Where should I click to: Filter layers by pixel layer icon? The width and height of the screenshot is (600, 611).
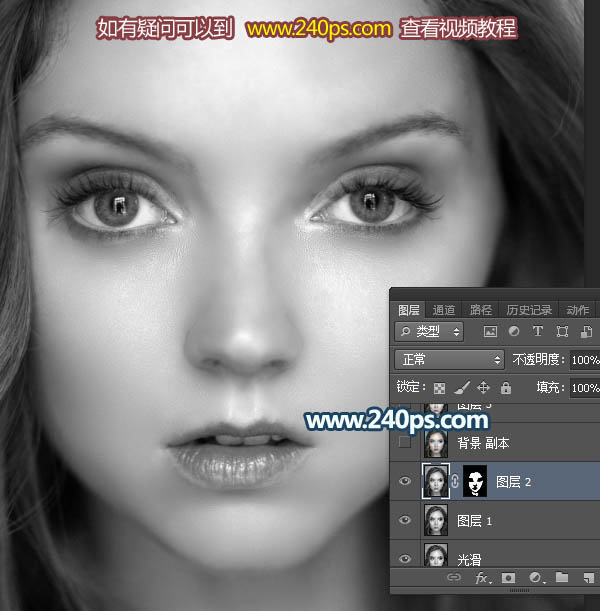[490, 332]
